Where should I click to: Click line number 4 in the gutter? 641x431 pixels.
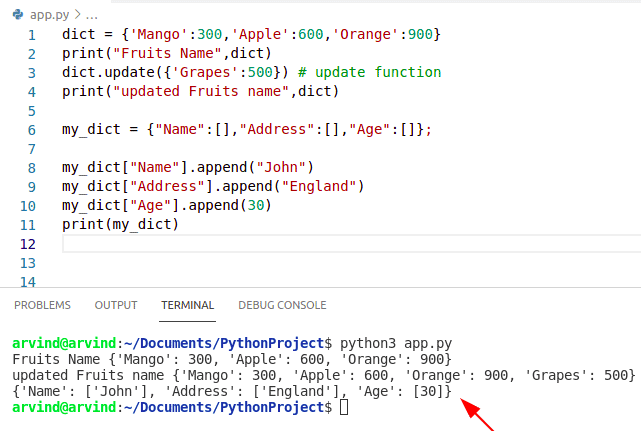[x=31, y=92]
